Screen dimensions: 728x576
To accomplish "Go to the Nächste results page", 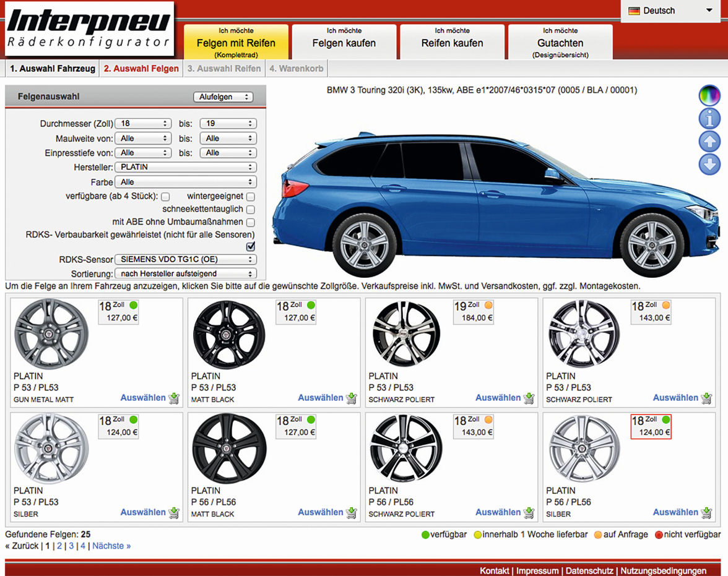I will (111, 546).
